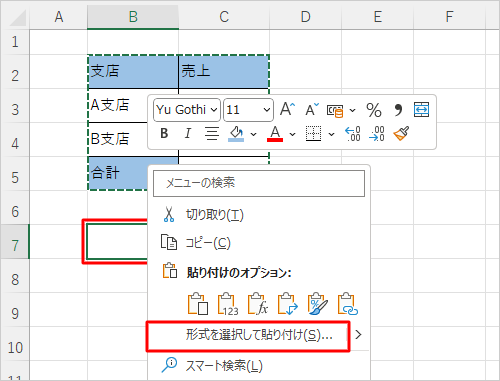This screenshot has height=381, width=500.
Task: Expand font color dropdown arrow
Action: [293, 134]
